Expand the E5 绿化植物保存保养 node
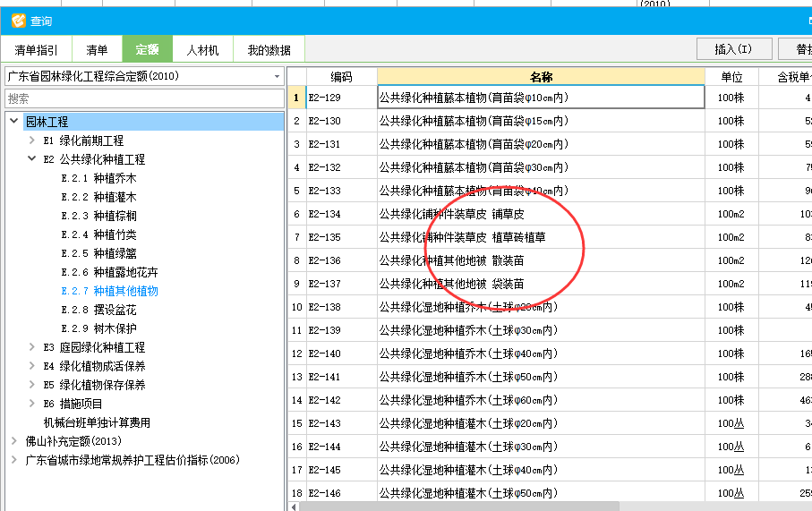The image size is (812, 511). 31,384
